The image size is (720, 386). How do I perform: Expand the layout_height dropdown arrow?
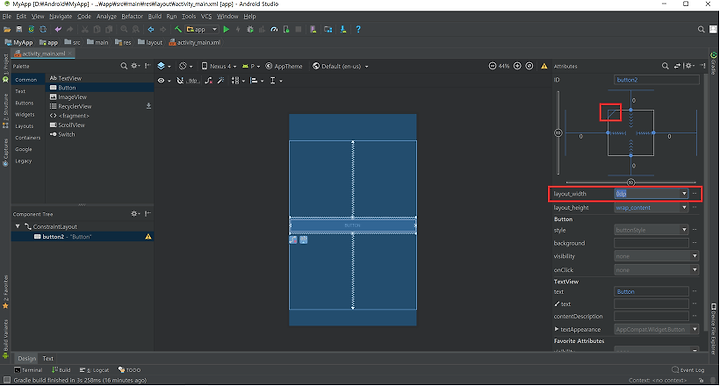[x=684, y=207]
